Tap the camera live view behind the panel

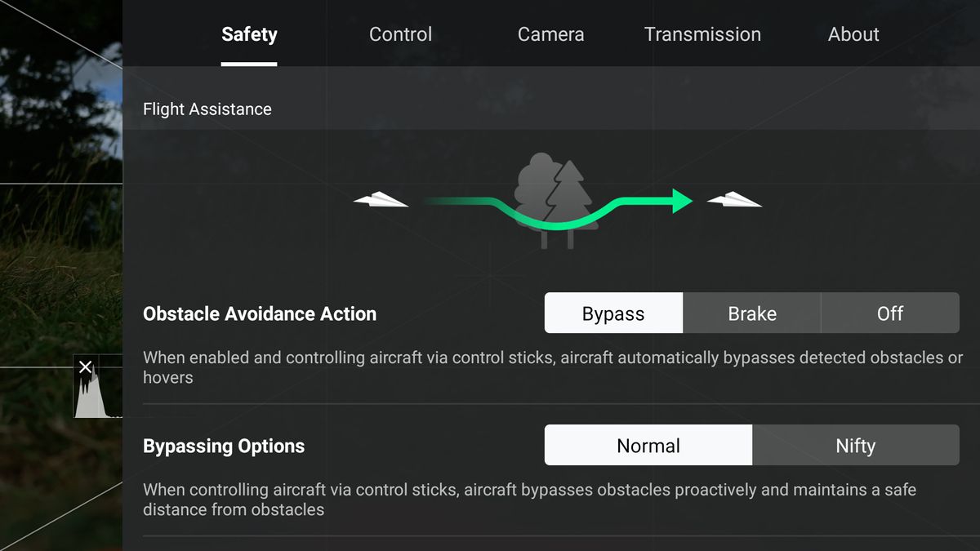click(57, 245)
